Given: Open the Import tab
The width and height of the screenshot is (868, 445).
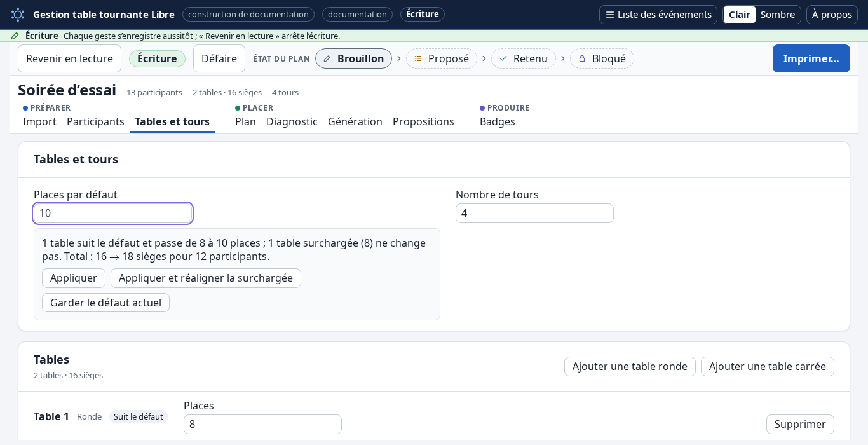Looking at the screenshot, I should pyautogui.click(x=39, y=121).
